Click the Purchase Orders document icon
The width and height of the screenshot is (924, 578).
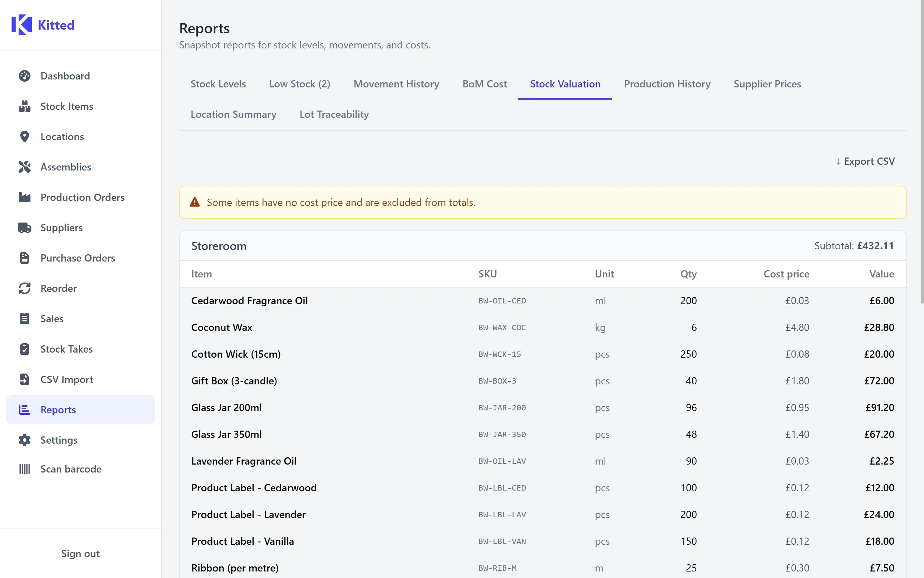[x=25, y=258]
